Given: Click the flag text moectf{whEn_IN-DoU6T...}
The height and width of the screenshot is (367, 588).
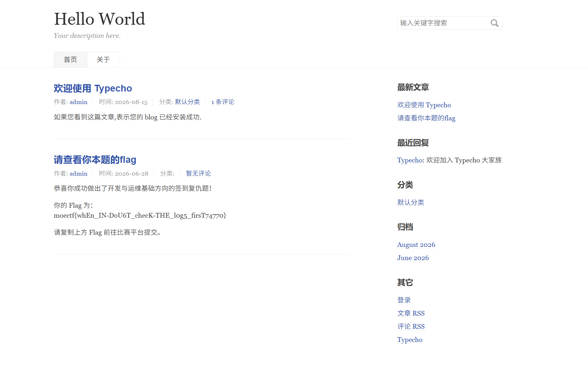Looking at the screenshot, I should coord(140,215).
